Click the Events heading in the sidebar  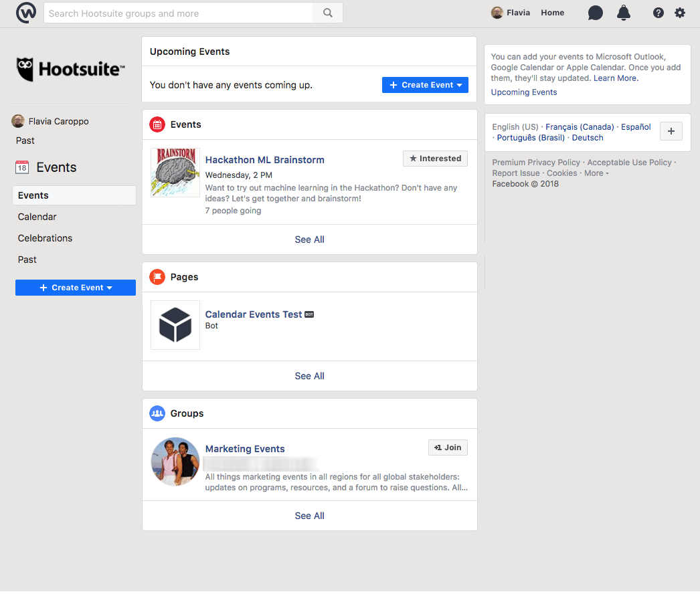[56, 167]
